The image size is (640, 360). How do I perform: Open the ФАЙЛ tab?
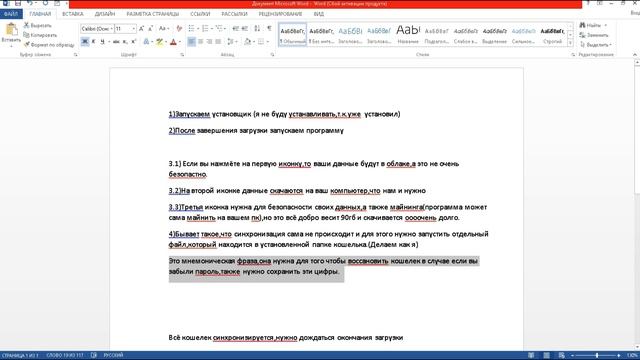pos(11,14)
